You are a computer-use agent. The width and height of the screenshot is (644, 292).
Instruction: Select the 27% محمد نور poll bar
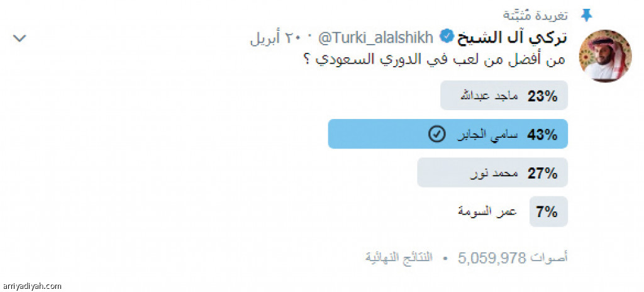492,172
